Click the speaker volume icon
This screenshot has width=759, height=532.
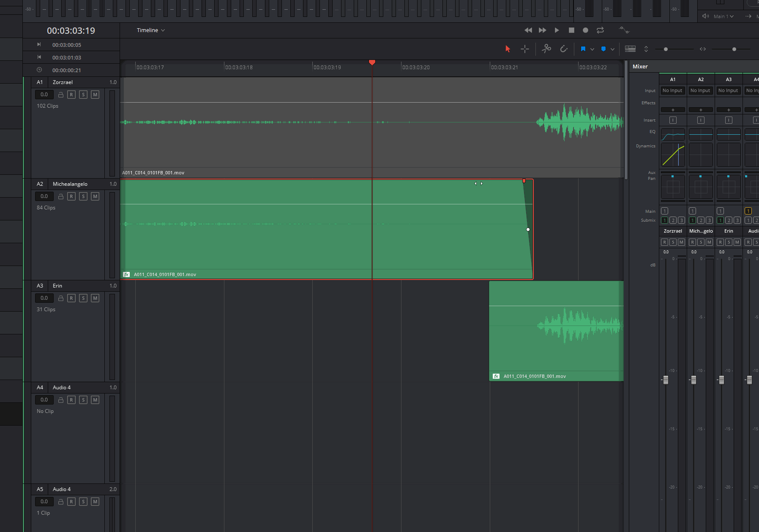(x=705, y=16)
